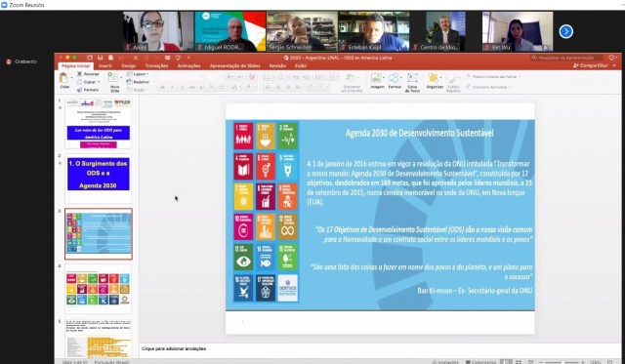Switch to the Animações tab
This screenshot has height=364, width=625.
(x=188, y=66)
